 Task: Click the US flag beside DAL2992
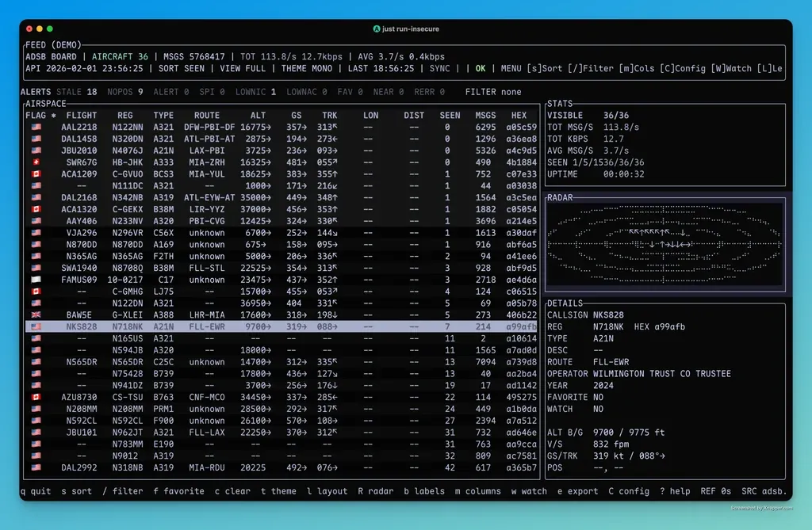tap(36, 467)
